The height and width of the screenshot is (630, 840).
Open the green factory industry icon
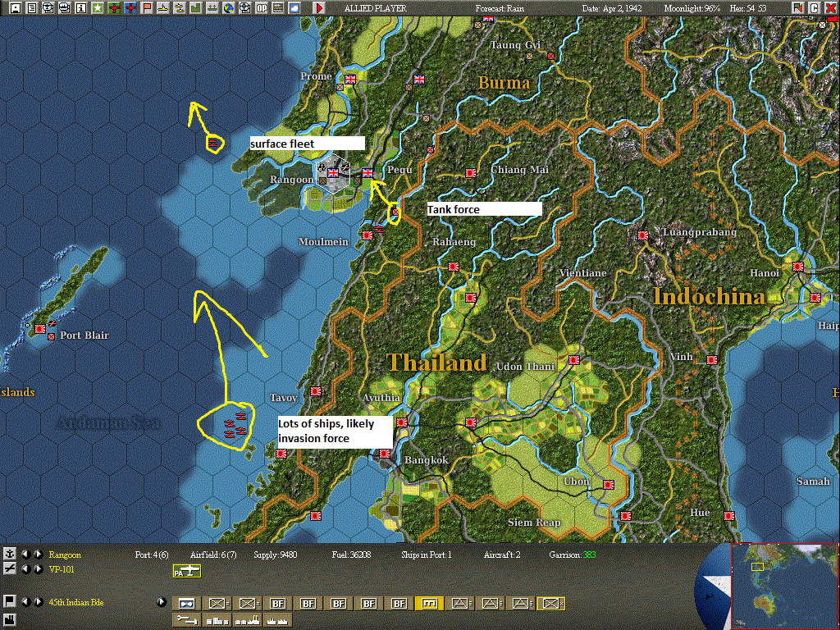click(195, 7)
